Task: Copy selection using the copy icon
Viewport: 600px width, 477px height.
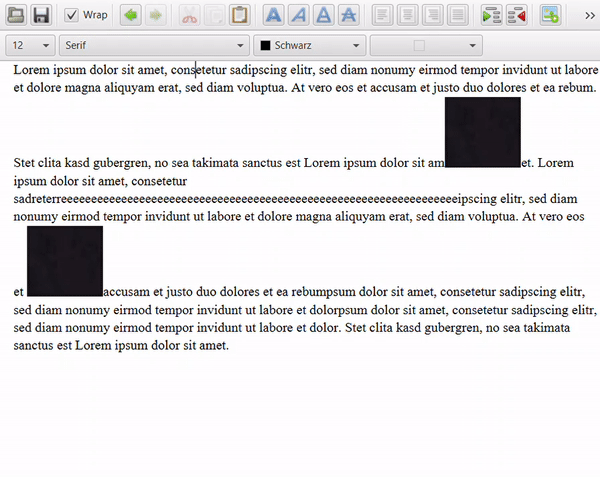Action: [214, 15]
